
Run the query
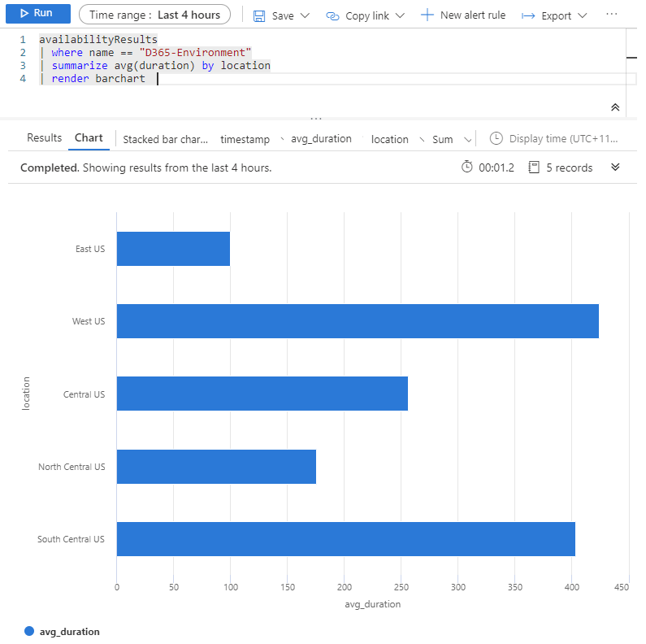click(36, 14)
